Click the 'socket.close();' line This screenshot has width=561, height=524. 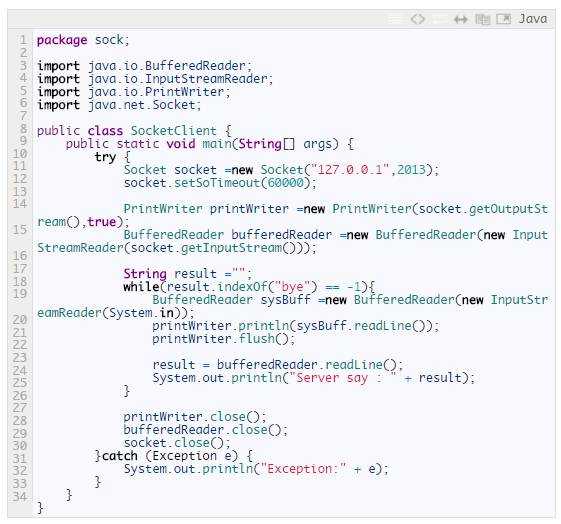177,443
